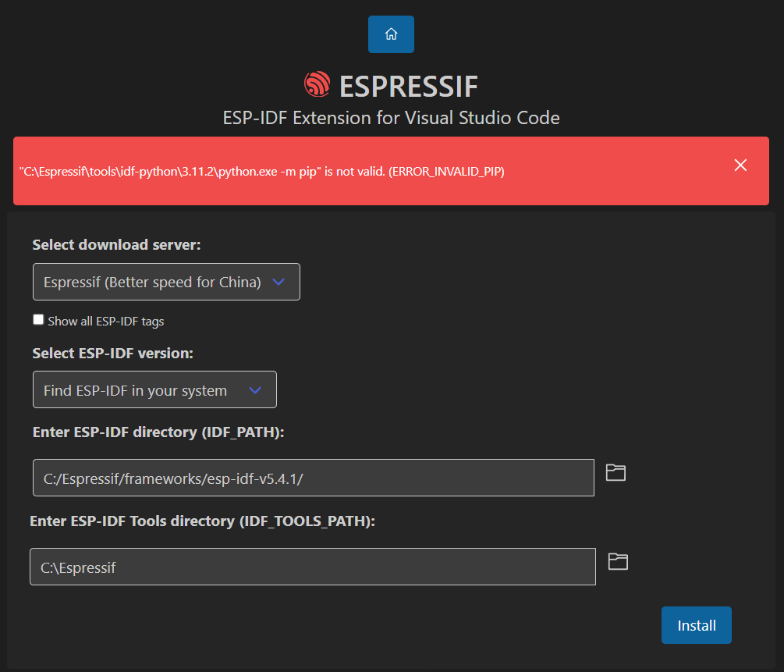Click the blue home button at top
Viewport: 784px width, 672px height.
click(x=391, y=34)
